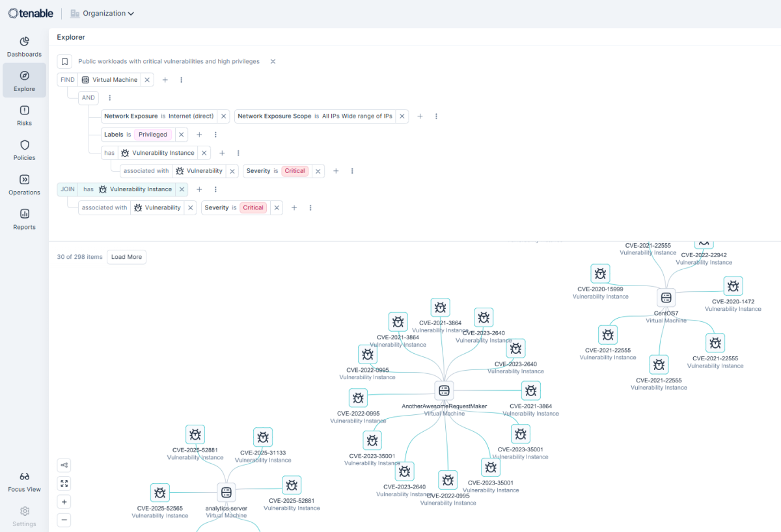Fit the graph to screen
The image size is (781, 532).
point(64,483)
